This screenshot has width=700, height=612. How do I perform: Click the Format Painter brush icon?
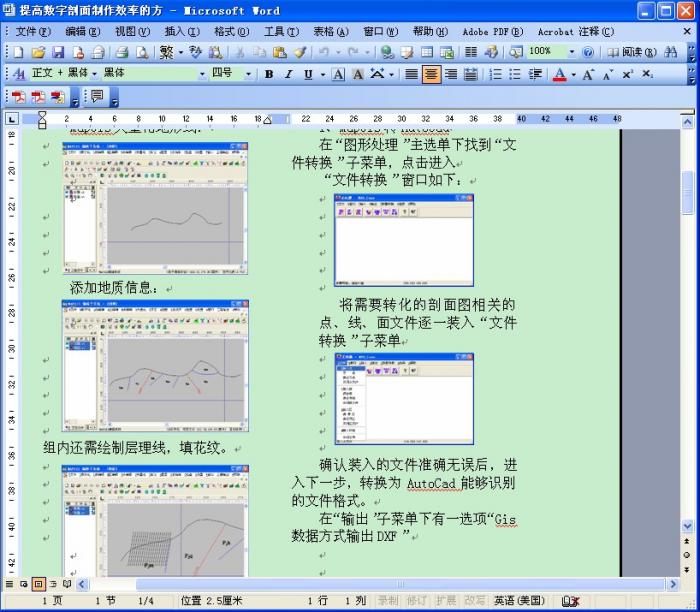pos(300,52)
